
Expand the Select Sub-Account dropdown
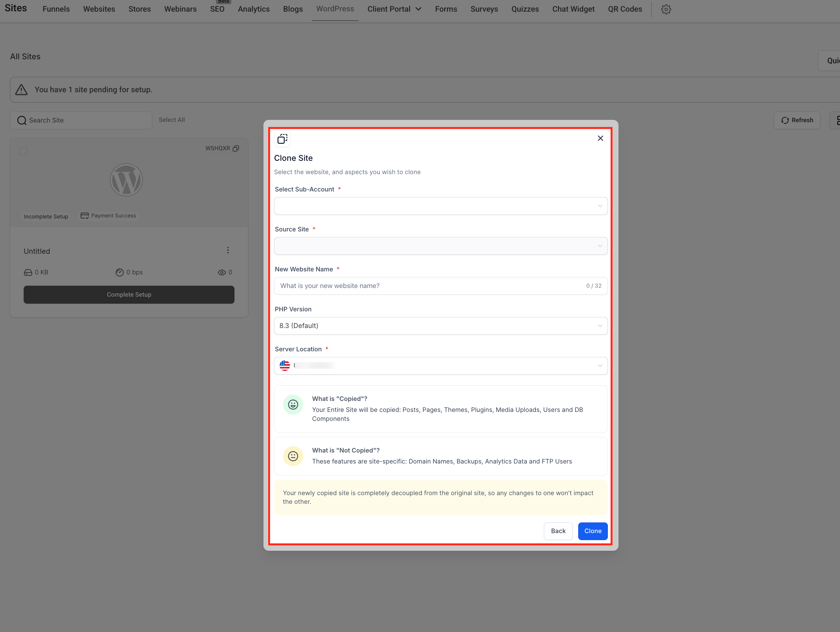tap(441, 206)
